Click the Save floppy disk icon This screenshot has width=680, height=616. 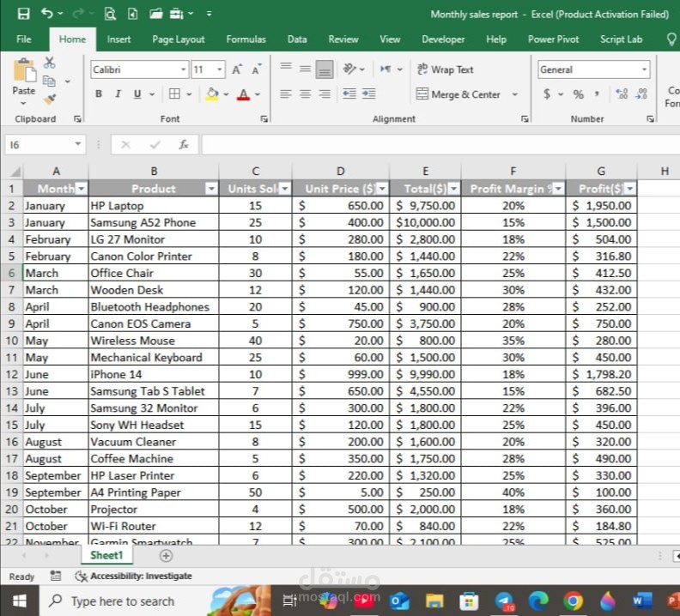pos(23,14)
